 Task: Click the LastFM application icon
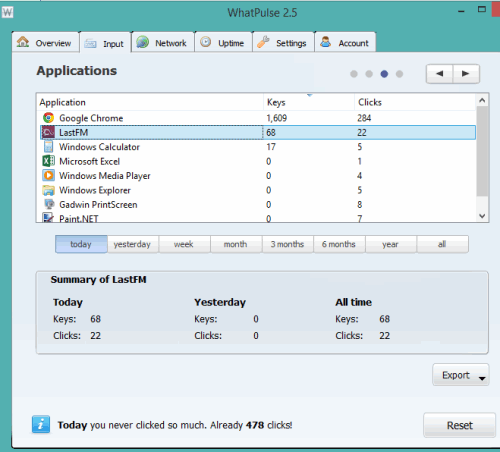tap(48, 132)
